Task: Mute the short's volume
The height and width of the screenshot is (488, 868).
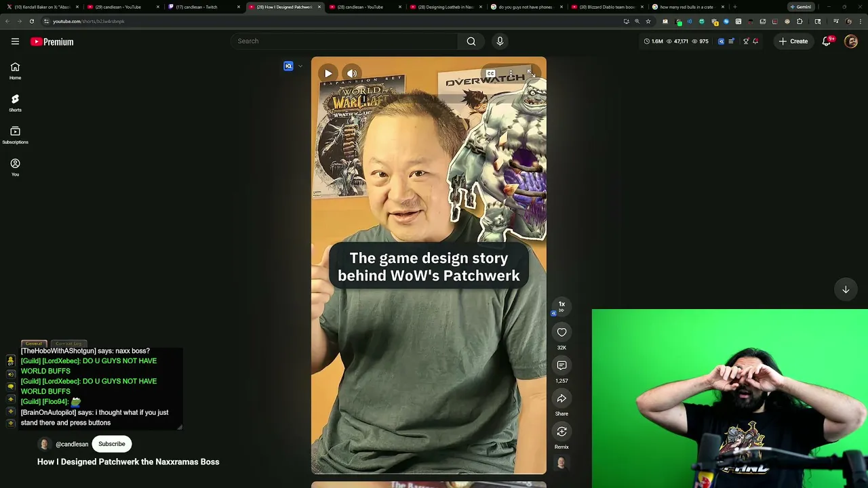Action: (352, 73)
